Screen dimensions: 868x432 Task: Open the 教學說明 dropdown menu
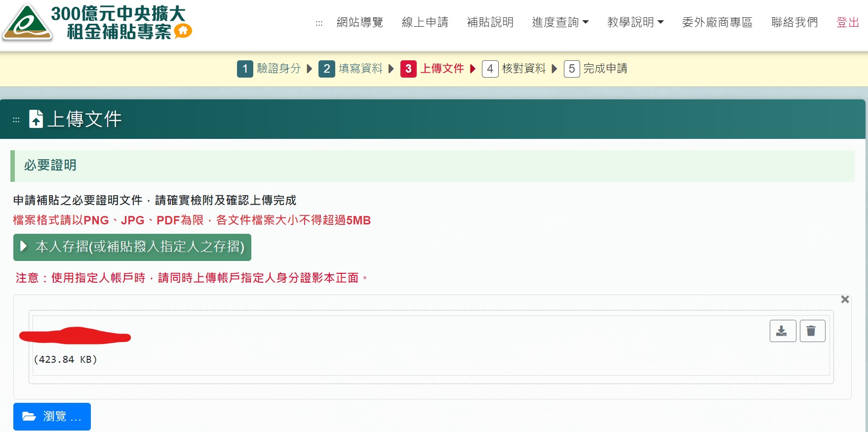[x=635, y=22]
